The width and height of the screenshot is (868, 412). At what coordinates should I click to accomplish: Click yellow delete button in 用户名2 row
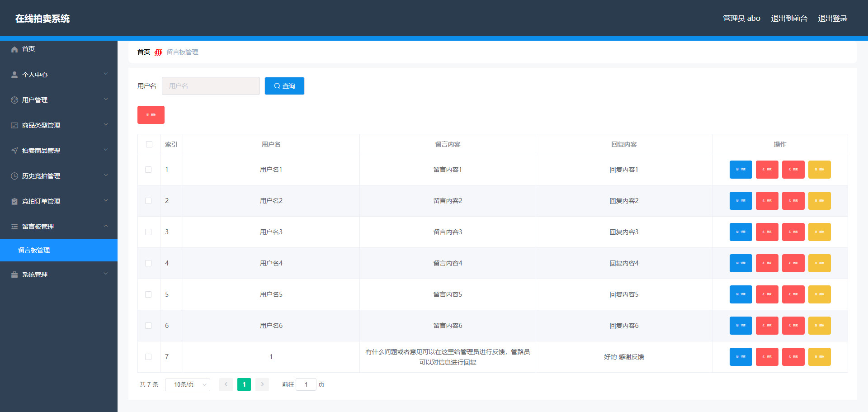pyautogui.click(x=819, y=201)
